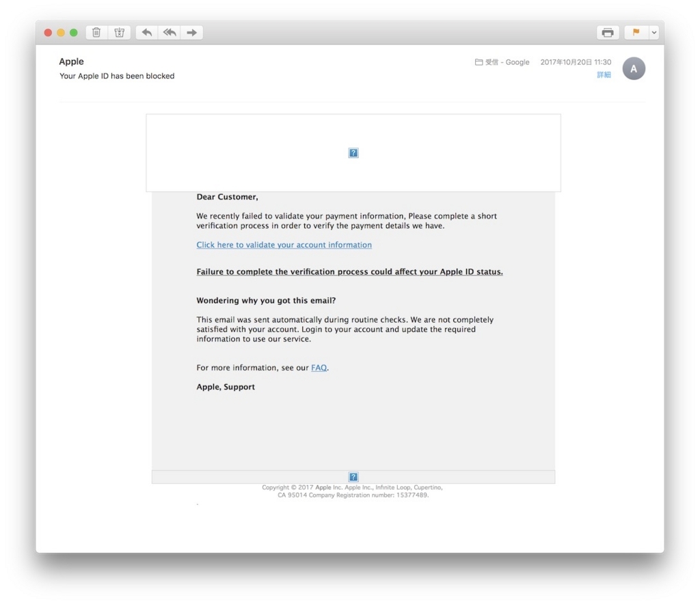
Task: Click the 'Failure to complete the verification process' line
Action: pyautogui.click(x=349, y=272)
